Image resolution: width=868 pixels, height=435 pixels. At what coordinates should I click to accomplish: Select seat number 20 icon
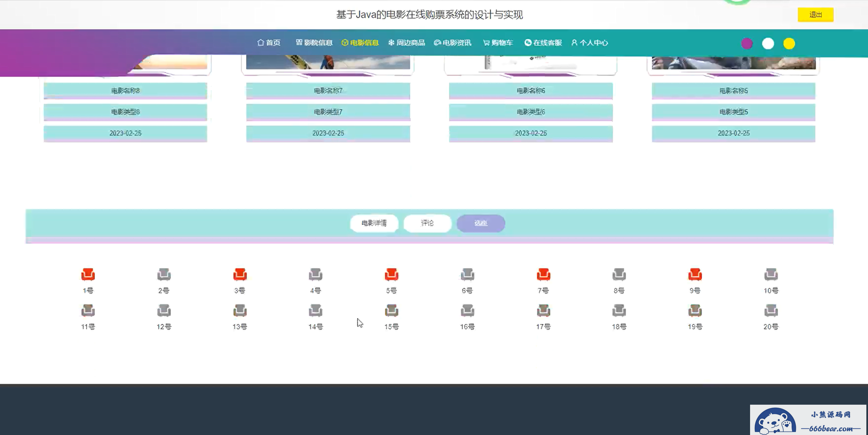(770, 310)
